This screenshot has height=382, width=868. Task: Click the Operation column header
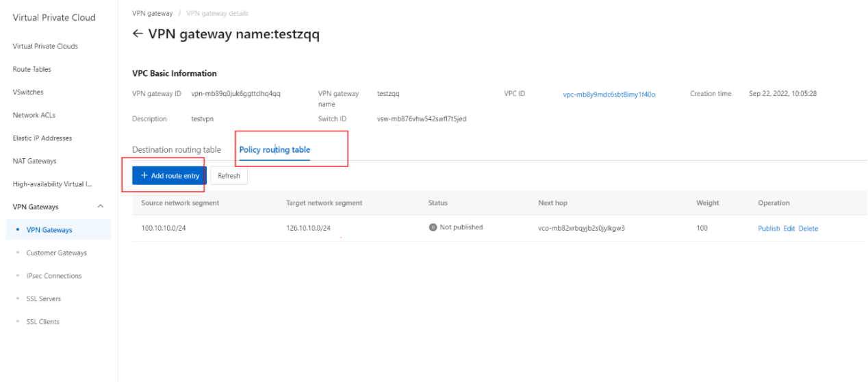[774, 203]
